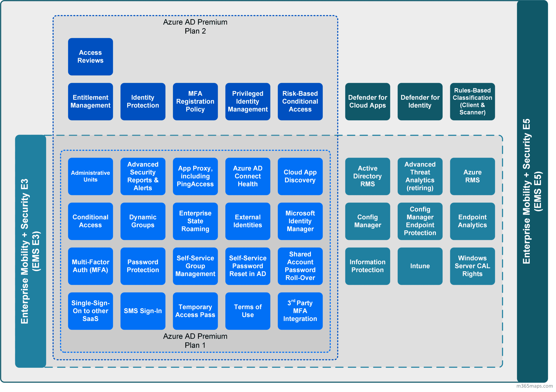Click the Cloud App Discovery tile
This screenshot has width=556, height=392.
click(300, 177)
